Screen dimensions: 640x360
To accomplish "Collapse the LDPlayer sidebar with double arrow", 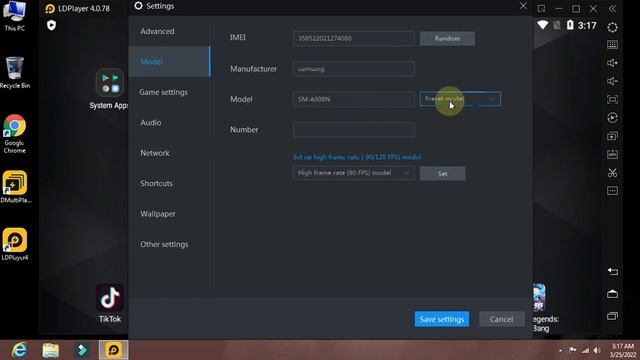I will pos(612,9).
